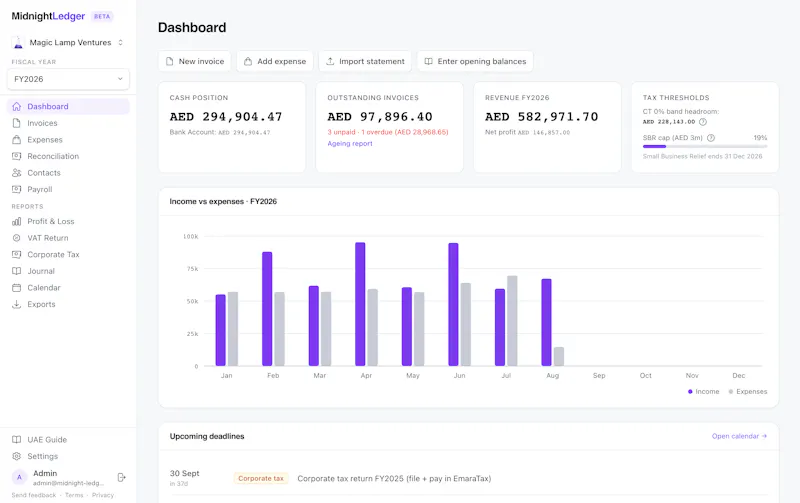Click Import statement
Image resolution: width=800 pixels, height=503 pixels.
click(x=365, y=61)
